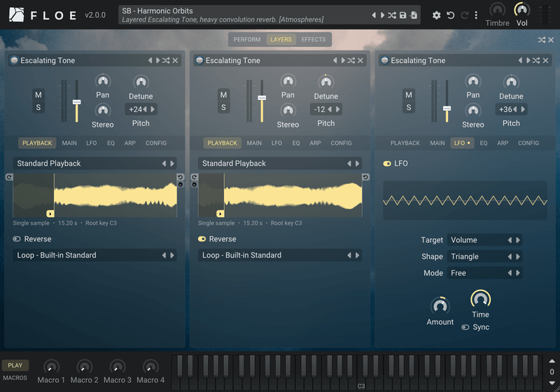Remove the third Escalating Tone layer
The image size is (560, 392).
point(545,60)
